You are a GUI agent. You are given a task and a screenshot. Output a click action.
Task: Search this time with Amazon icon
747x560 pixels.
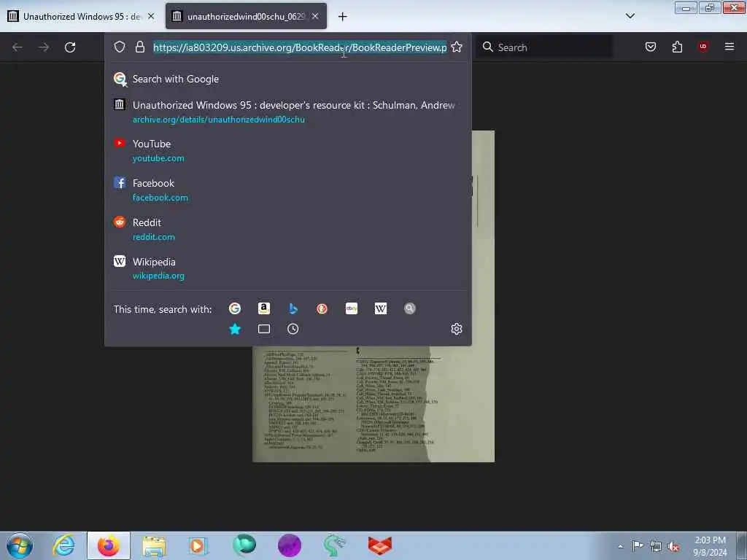tap(264, 308)
